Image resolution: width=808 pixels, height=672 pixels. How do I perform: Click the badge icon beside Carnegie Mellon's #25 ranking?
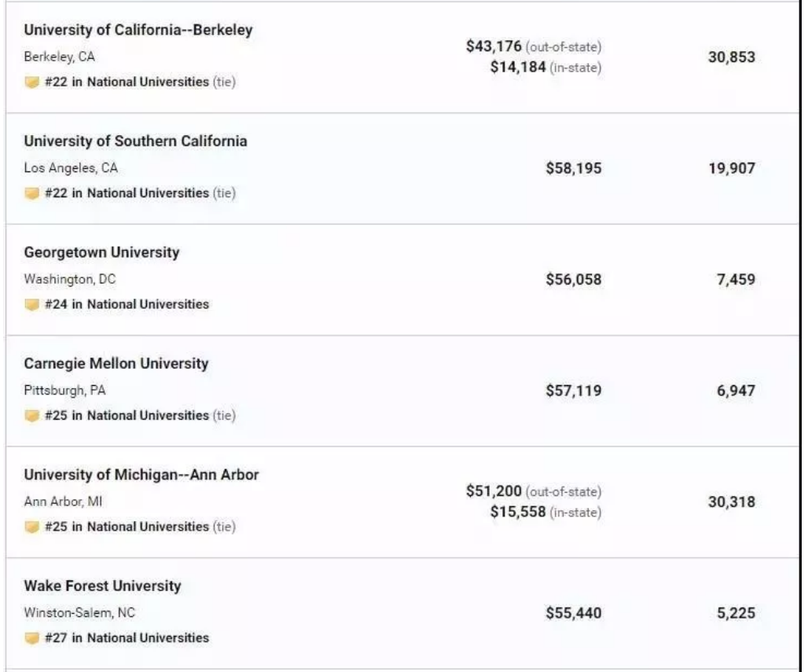pyautogui.click(x=32, y=416)
